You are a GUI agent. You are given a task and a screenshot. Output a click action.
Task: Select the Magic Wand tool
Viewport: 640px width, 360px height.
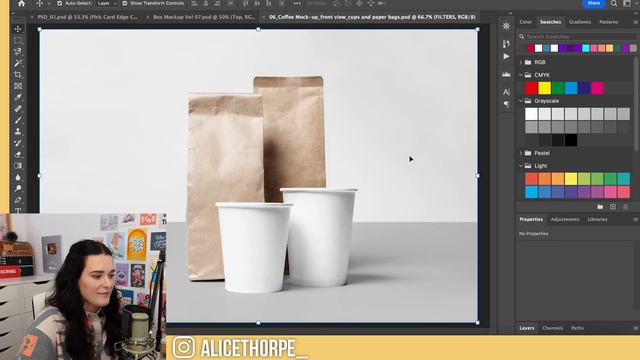18,63
